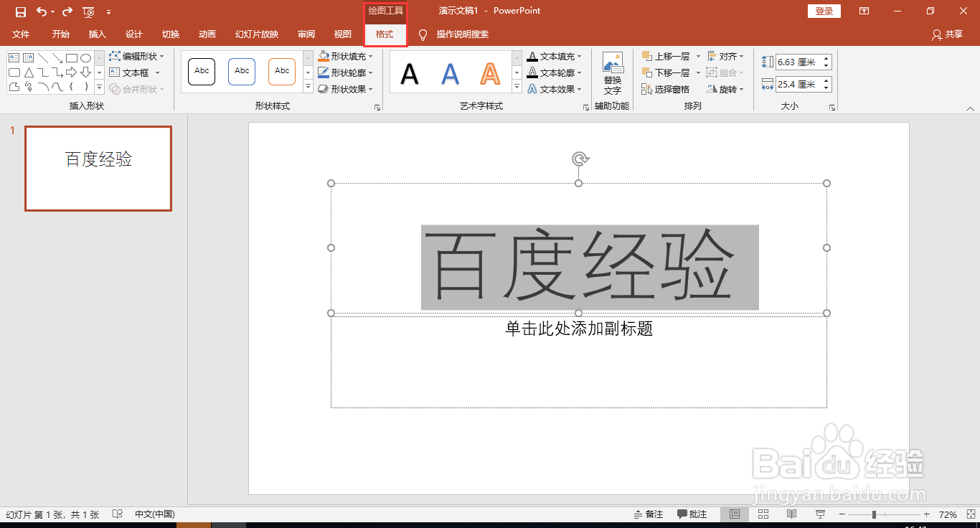
Task: Open Text Outline (文本轮廓) menu
Action: click(554, 72)
